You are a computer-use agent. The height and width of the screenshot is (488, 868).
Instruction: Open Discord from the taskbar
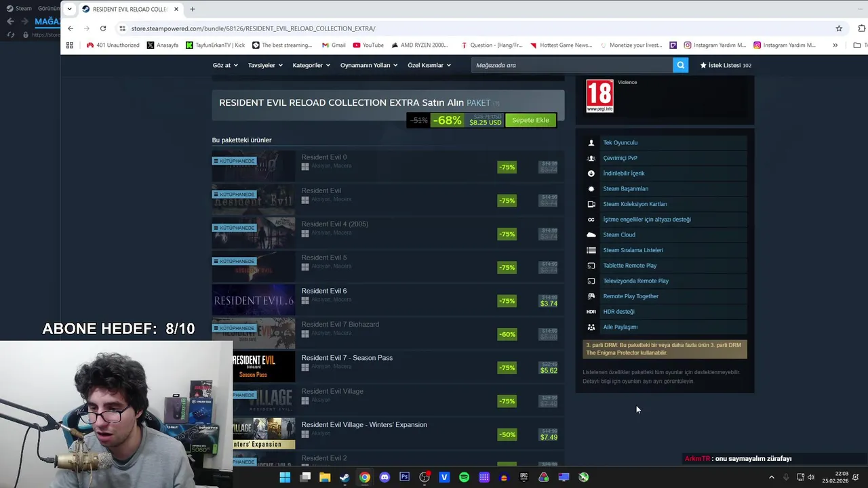click(384, 477)
